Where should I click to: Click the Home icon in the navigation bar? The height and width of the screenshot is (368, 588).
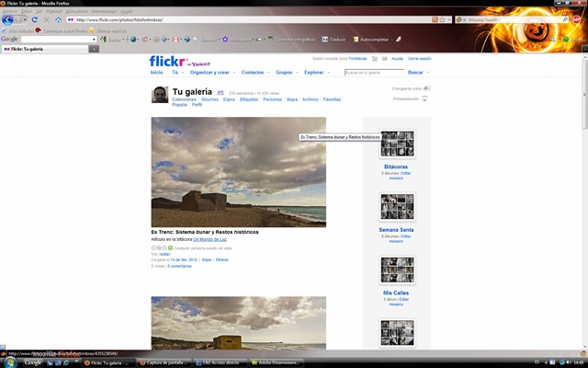[x=58, y=19]
